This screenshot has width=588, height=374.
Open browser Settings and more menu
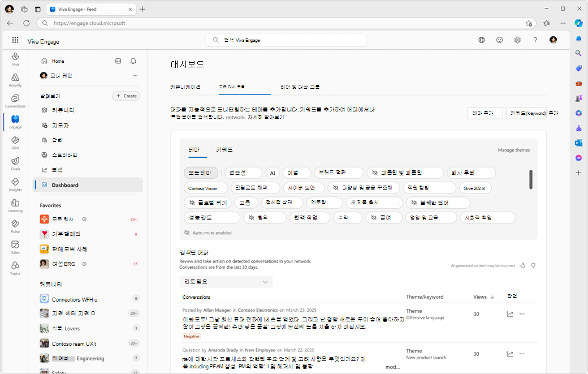click(x=563, y=23)
